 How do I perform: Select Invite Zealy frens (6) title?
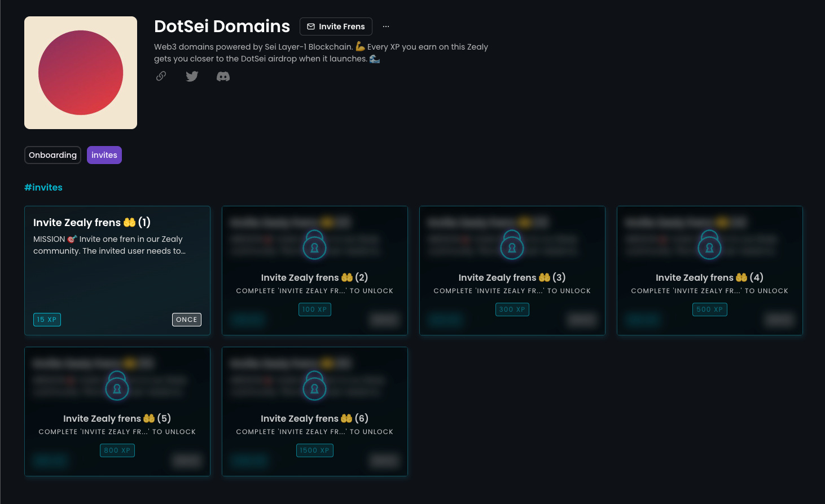click(315, 418)
